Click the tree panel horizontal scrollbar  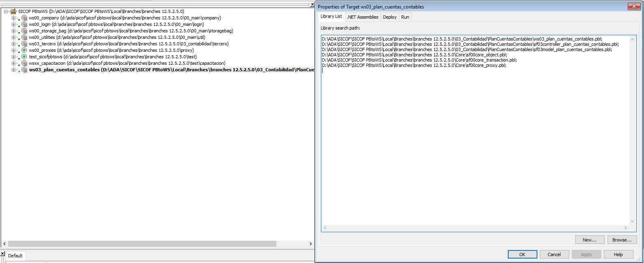tap(142, 244)
